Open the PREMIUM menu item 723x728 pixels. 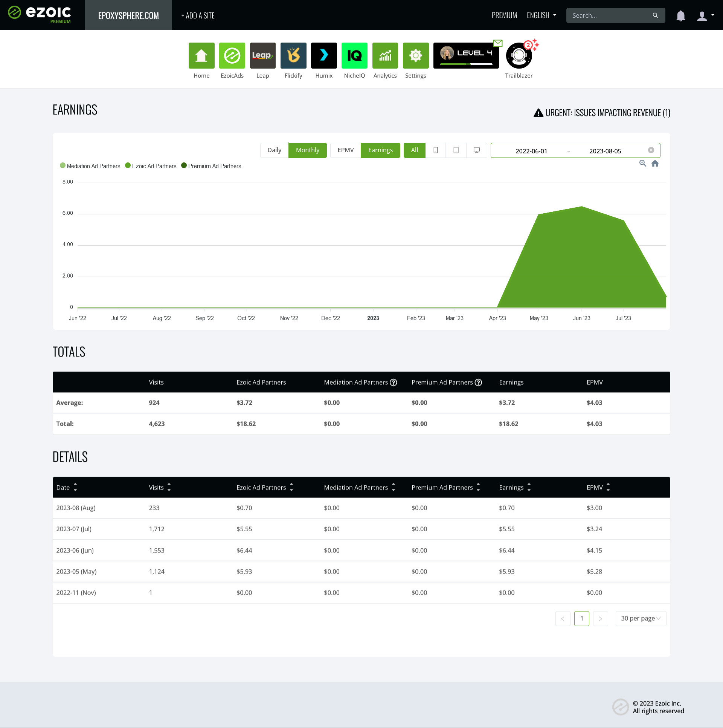point(504,15)
